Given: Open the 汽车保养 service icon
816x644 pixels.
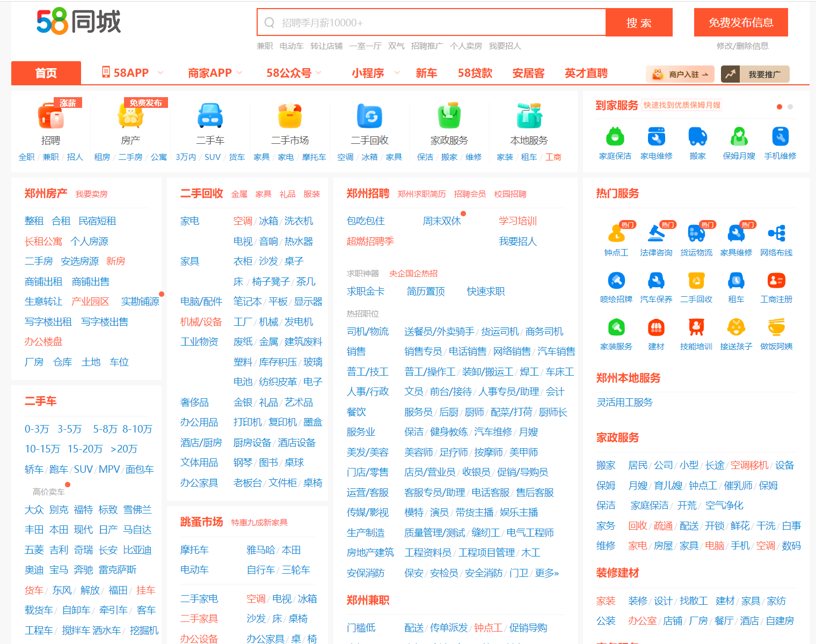Looking at the screenshot, I should [x=656, y=281].
